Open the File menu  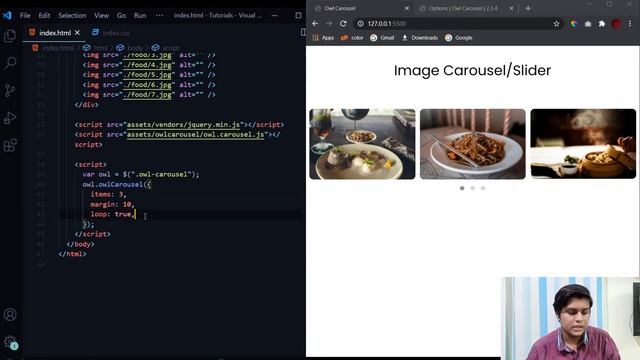tap(25, 16)
